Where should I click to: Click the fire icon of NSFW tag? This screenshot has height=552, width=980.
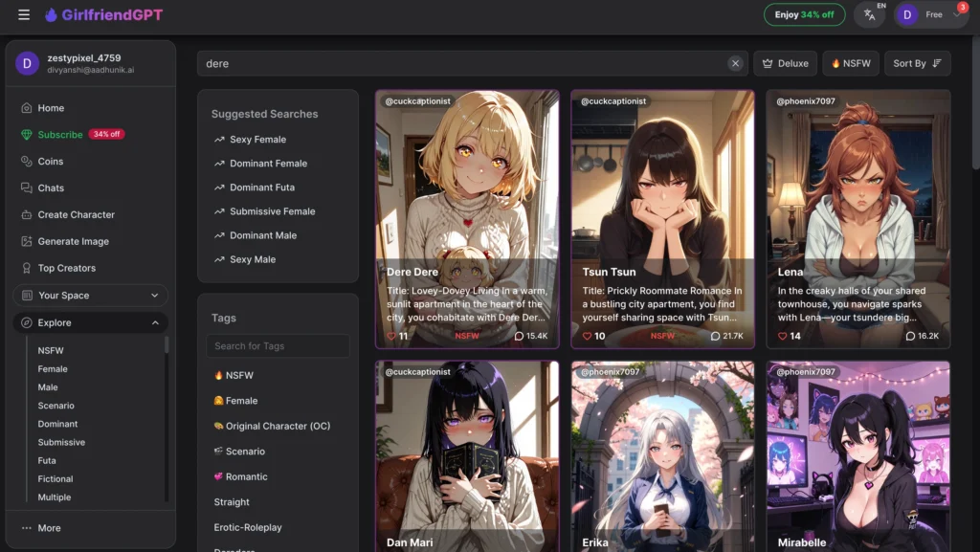(218, 375)
